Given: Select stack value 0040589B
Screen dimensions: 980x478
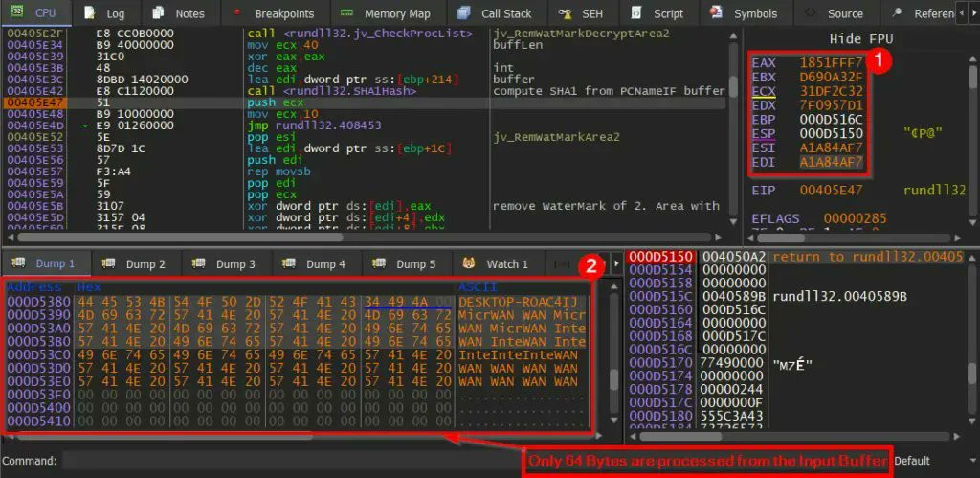Looking at the screenshot, I should [x=734, y=297].
